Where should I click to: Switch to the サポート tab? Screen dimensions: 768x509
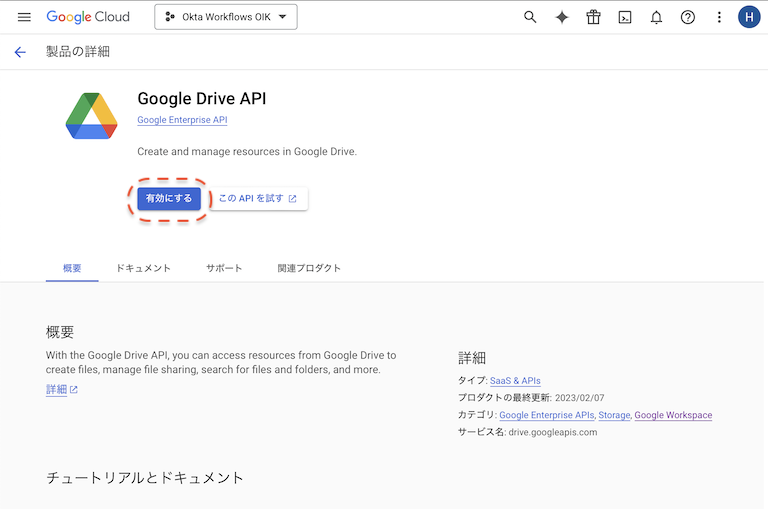(x=224, y=268)
